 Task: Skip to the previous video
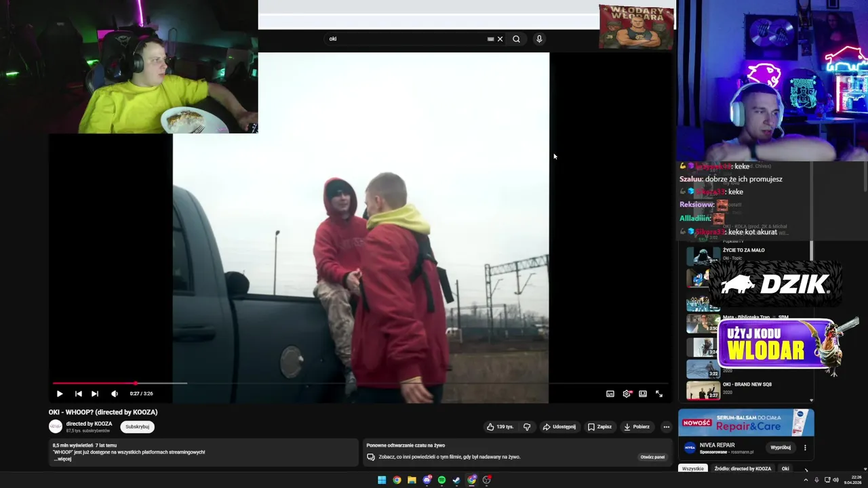pyautogui.click(x=78, y=394)
